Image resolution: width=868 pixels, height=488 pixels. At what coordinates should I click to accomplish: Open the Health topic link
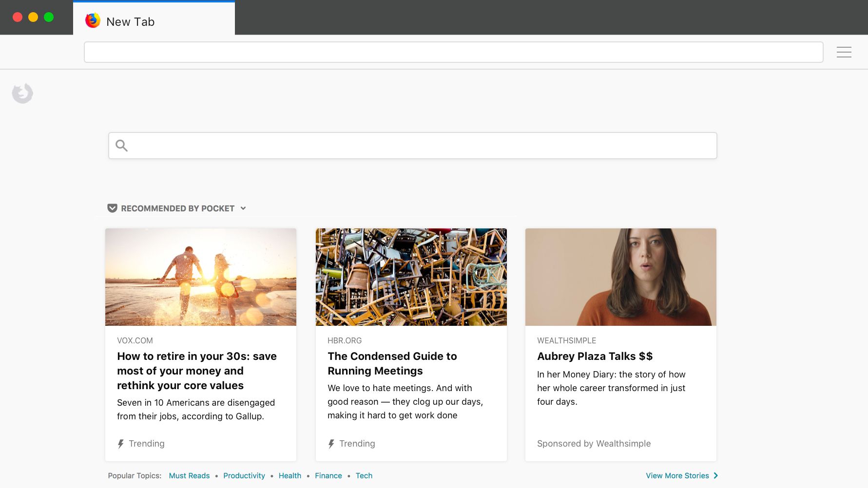(x=290, y=476)
